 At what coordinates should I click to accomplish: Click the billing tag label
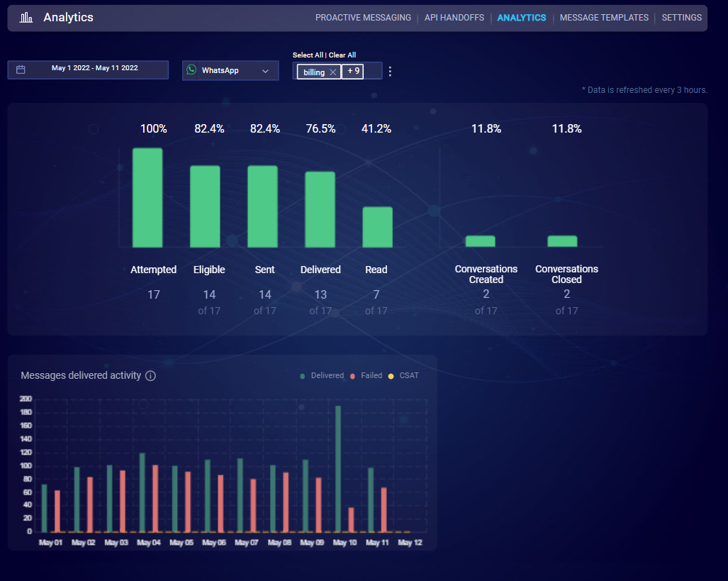point(314,72)
